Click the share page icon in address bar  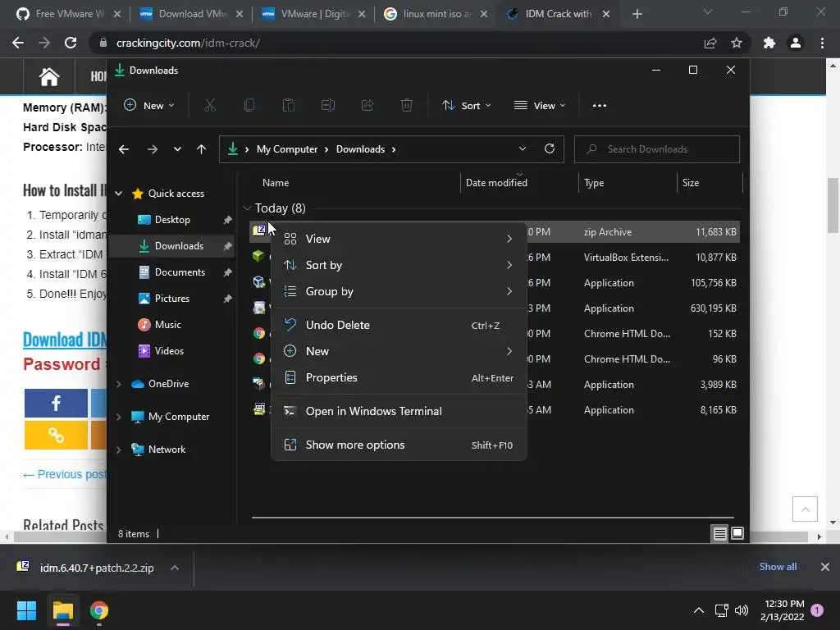tap(710, 43)
